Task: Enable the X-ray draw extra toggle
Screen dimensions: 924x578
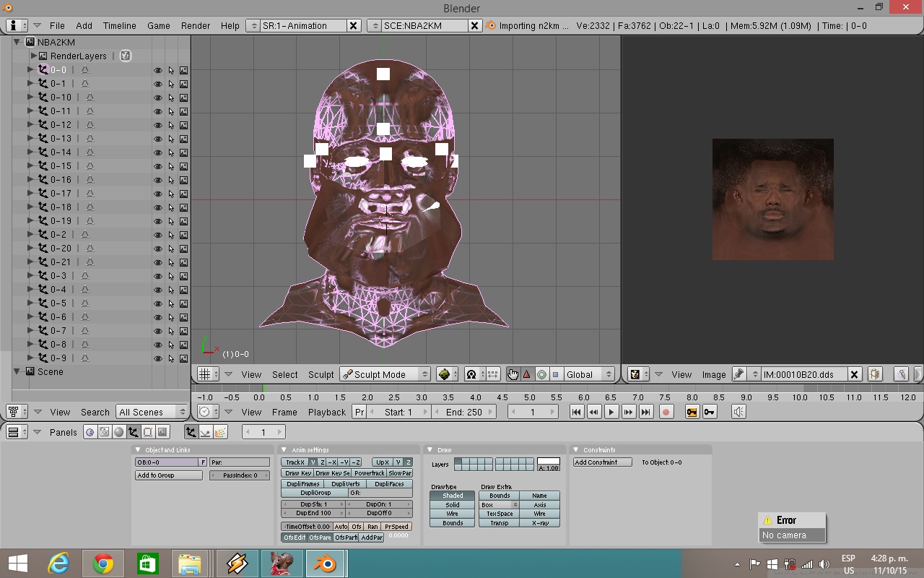Action: tap(540, 523)
